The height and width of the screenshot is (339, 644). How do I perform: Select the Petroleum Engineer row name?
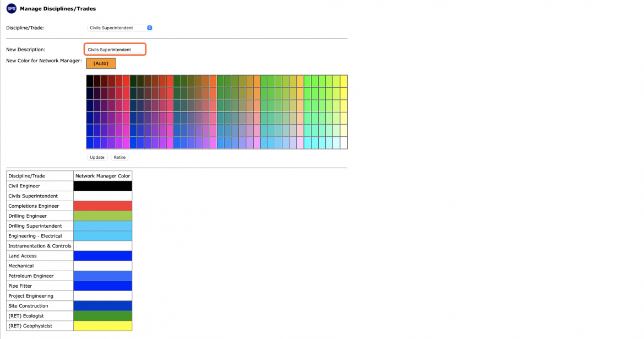[31, 276]
